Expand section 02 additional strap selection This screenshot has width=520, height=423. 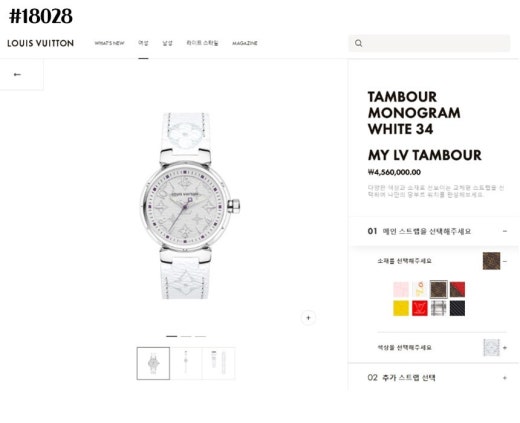click(x=505, y=378)
